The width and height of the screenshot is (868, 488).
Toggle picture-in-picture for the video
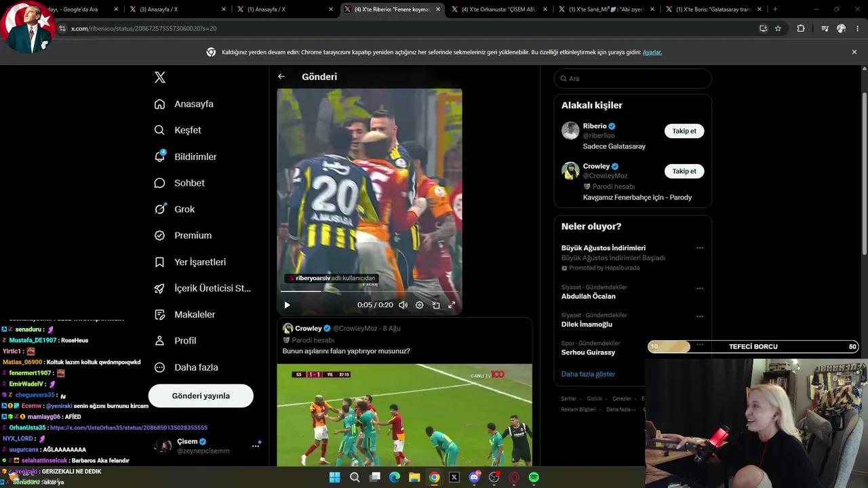436,305
